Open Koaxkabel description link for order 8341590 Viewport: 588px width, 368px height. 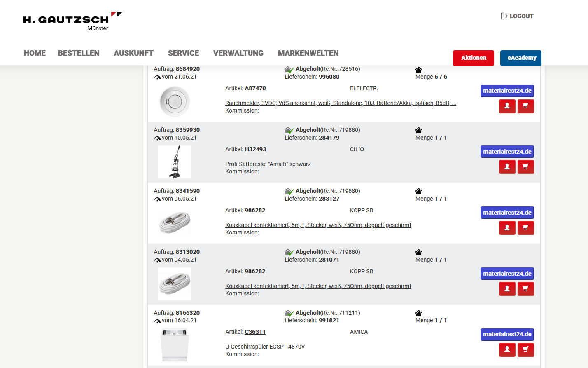tap(318, 225)
